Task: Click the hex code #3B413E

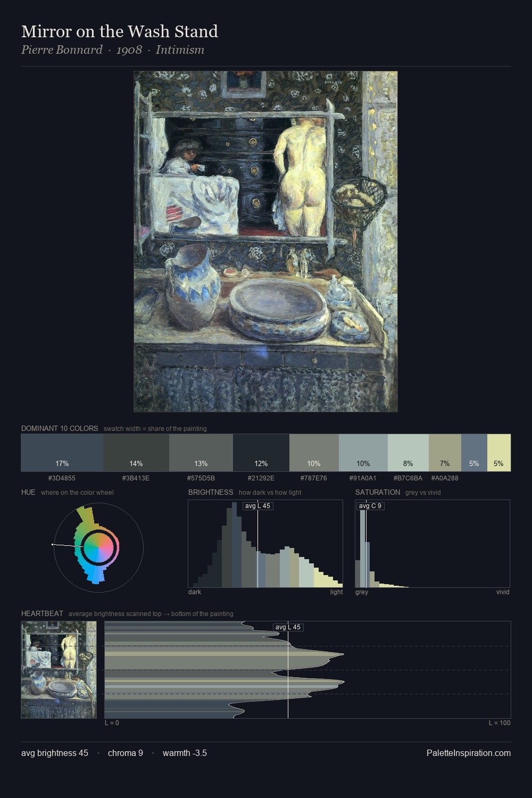Action: pyautogui.click(x=136, y=478)
